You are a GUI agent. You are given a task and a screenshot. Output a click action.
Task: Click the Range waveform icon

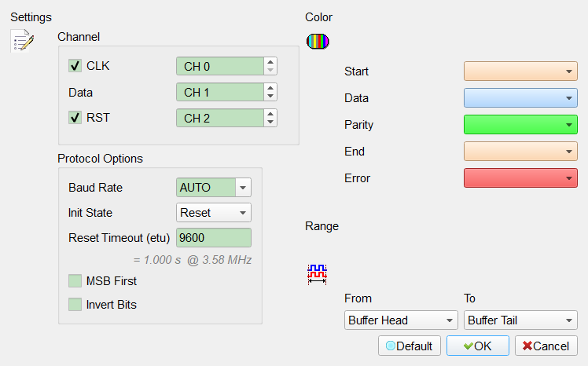click(x=318, y=274)
